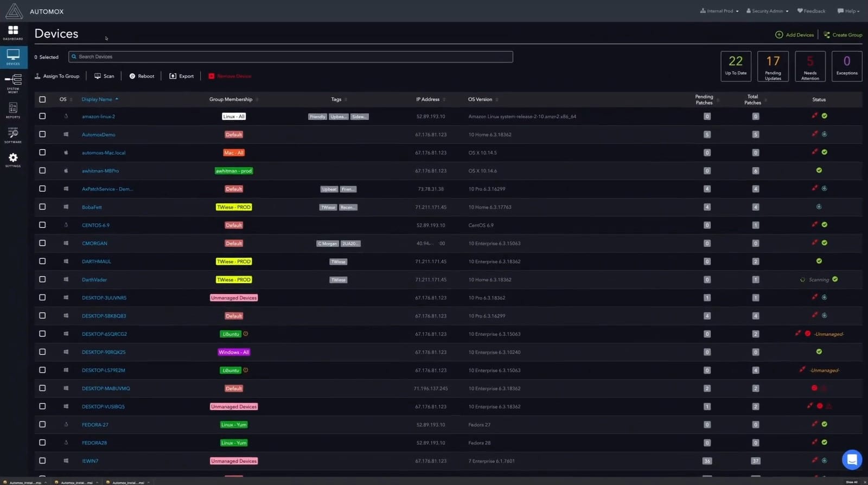Screen dimensions: 868x485
Task: Click the Export icon
Action: [173, 76]
